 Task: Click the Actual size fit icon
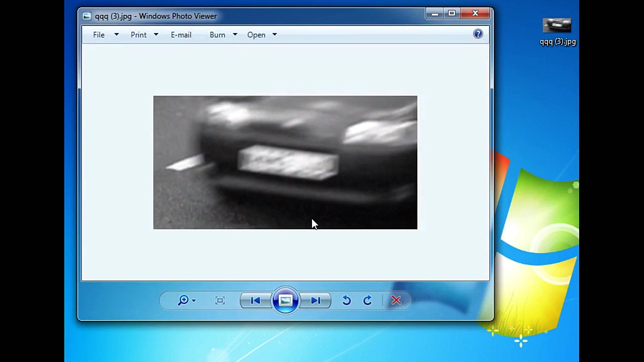coord(220,300)
